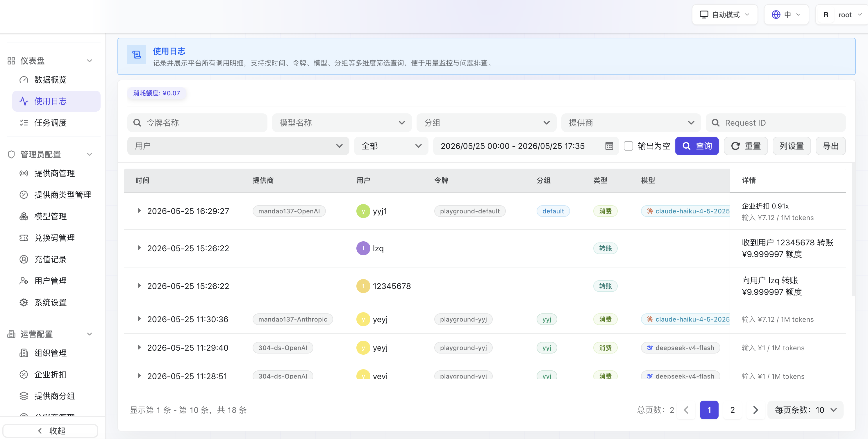Click the log scroll icon in 使用日志 banner
Viewport: 868px width, 439px height.
click(136, 55)
